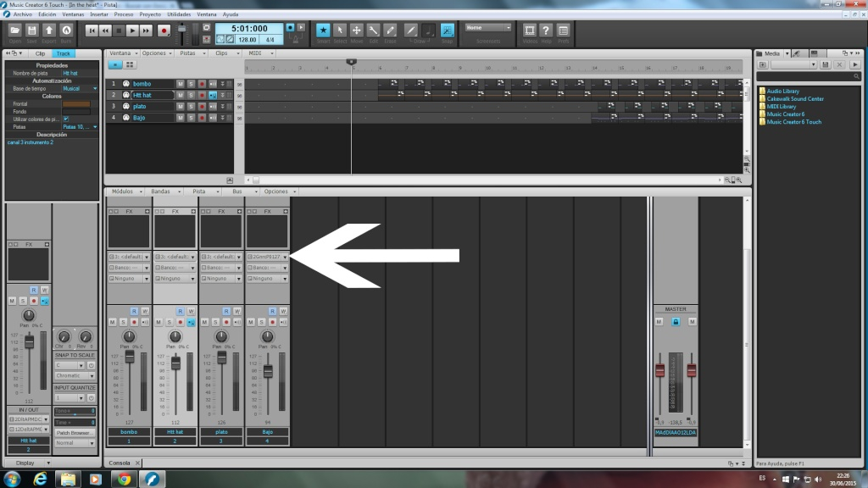Image resolution: width=868 pixels, height=488 pixels.
Task: Click the Master bus lock icon
Action: [676, 321]
